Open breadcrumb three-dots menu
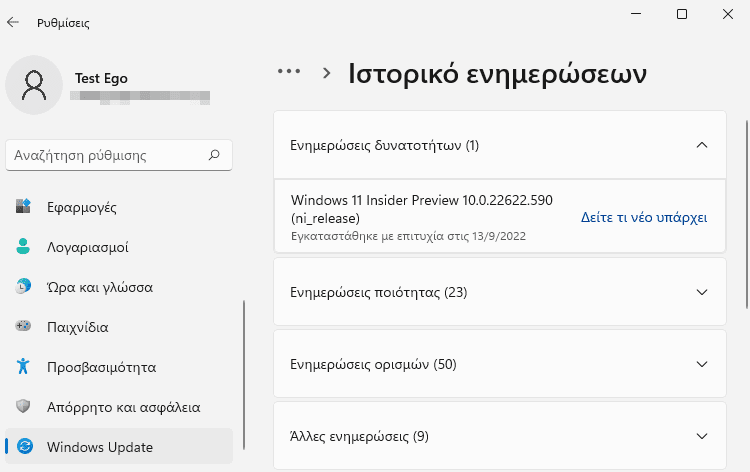The height and width of the screenshot is (472, 750). point(289,72)
